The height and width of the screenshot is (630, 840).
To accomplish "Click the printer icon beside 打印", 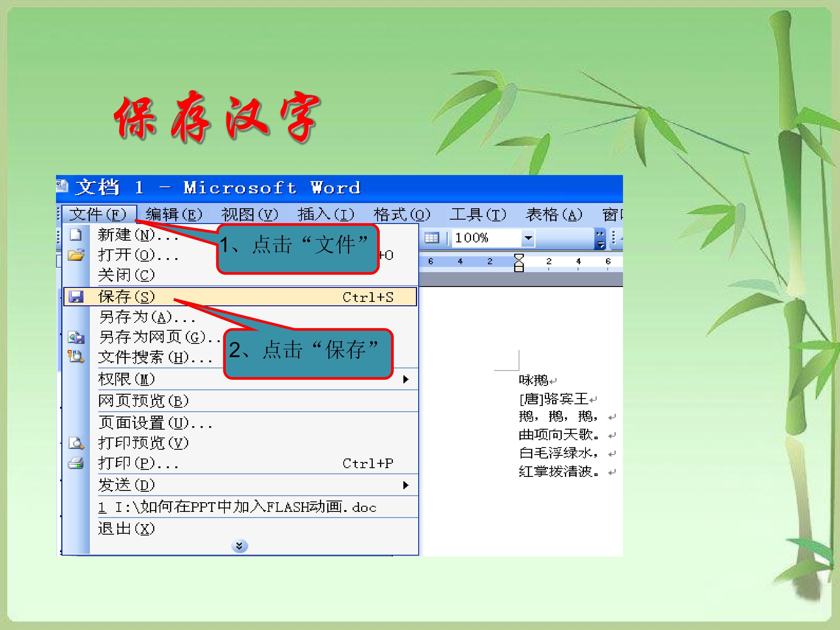I will pyautogui.click(x=76, y=463).
